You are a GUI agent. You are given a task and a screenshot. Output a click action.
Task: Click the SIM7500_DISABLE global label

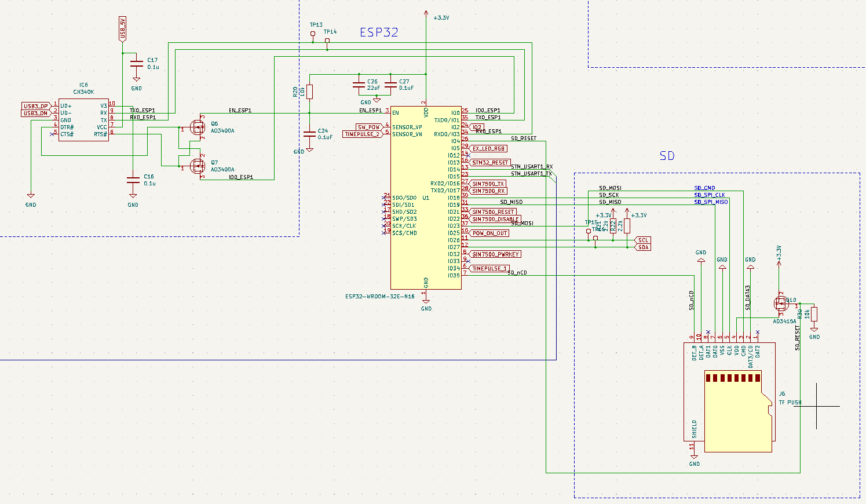[x=494, y=219]
